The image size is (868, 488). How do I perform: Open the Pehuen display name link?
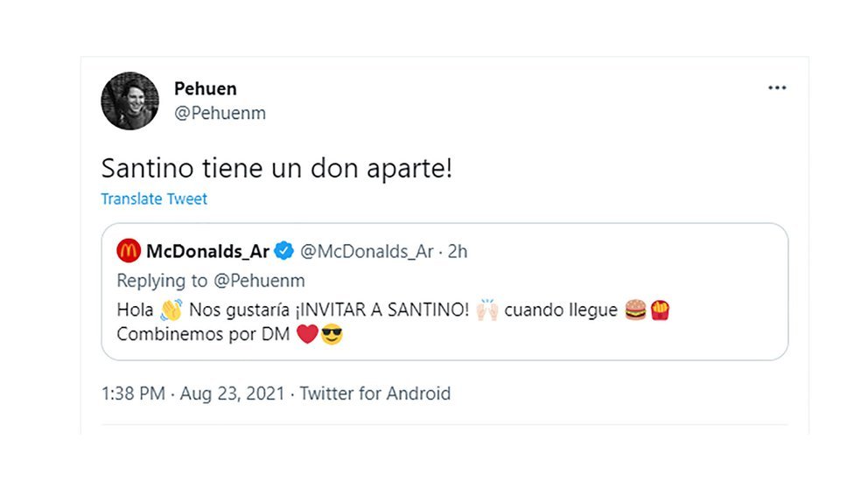tap(206, 88)
